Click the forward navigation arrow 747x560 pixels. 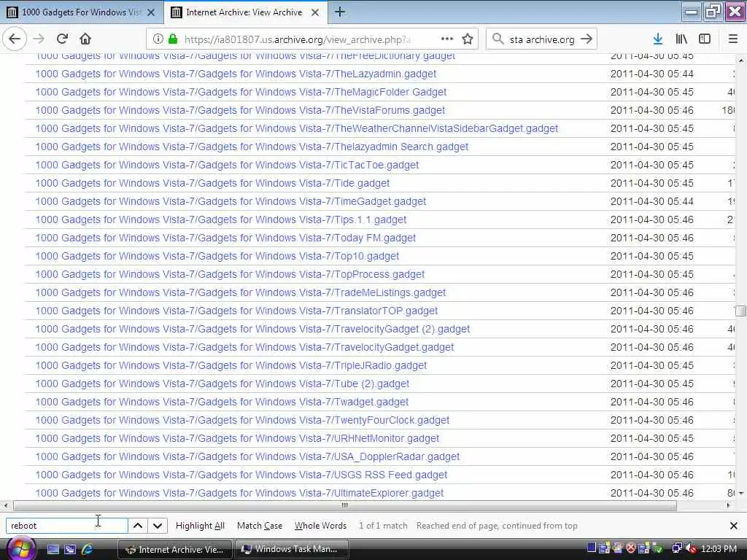(x=39, y=39)
